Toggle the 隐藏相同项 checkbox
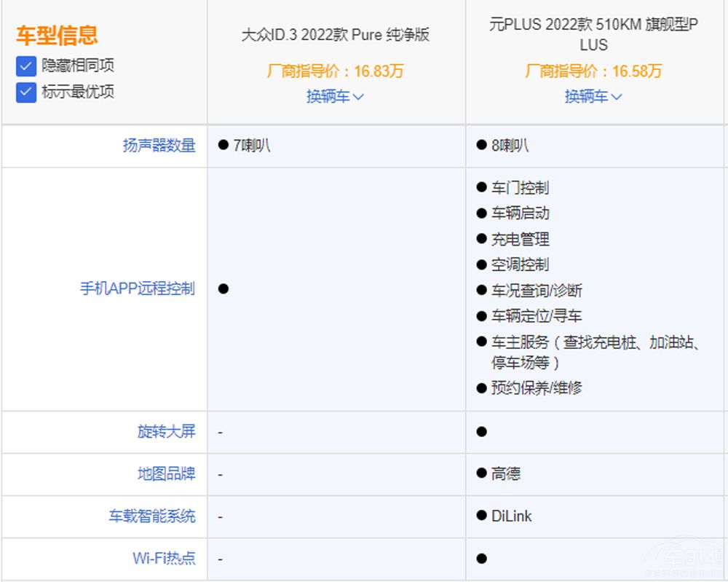The height and width of the screenshot is (582, 728). [x=26, y=66]
